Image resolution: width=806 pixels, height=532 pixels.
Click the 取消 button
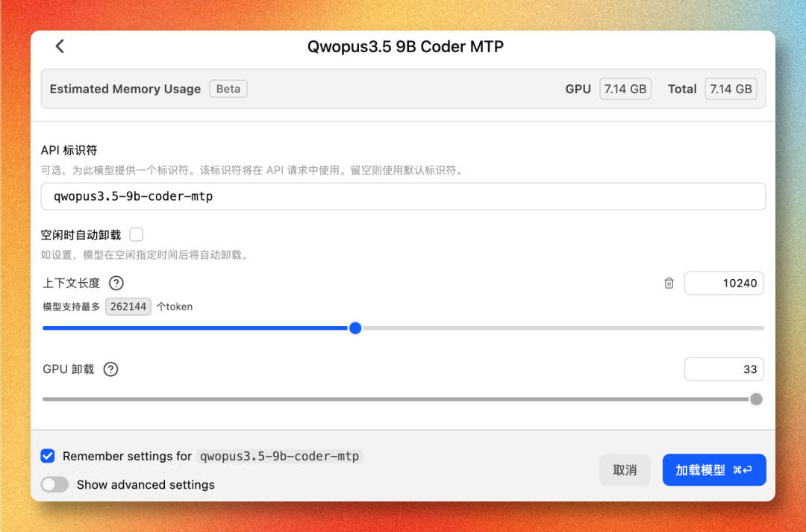625,470
